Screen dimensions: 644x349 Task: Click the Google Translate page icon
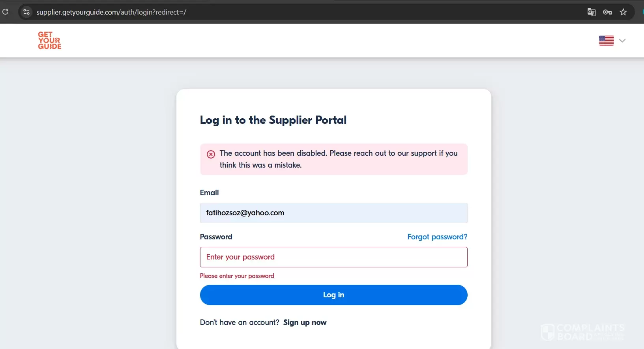(x=591, y=12)
